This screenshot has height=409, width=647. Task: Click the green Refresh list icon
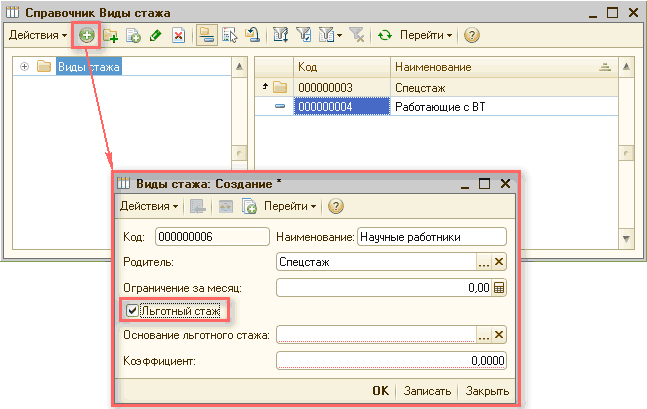pyautogui.click(x=384, y=35)
